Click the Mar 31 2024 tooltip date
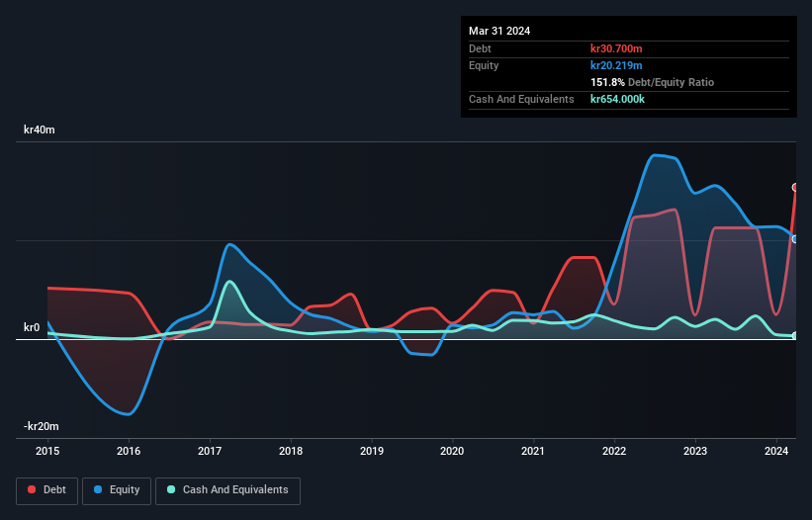Viewport: 812px width, 520px height. click(x=499, y=31)
